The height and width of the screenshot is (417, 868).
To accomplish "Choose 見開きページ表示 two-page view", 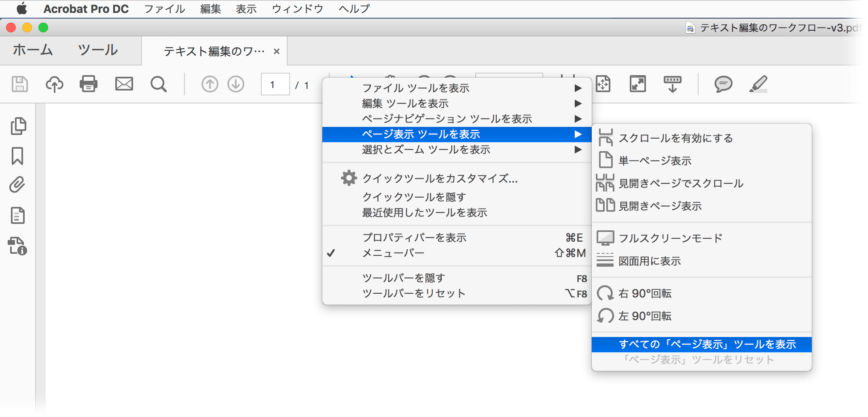I will click(702, 206).
